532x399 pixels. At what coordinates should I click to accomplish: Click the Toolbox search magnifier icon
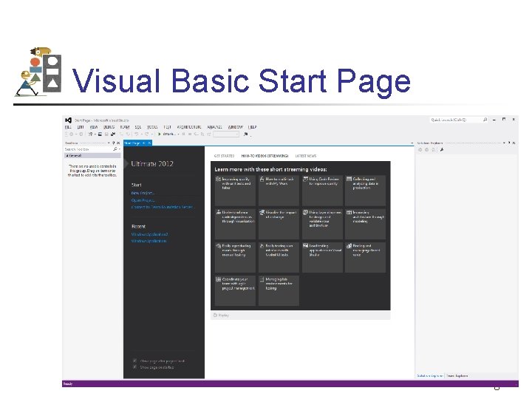(115, 149)
